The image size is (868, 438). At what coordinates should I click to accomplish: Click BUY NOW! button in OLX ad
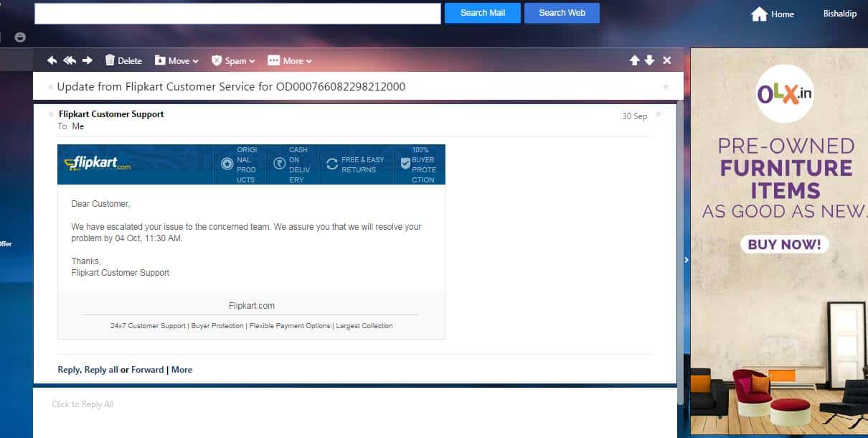(785, 244)
